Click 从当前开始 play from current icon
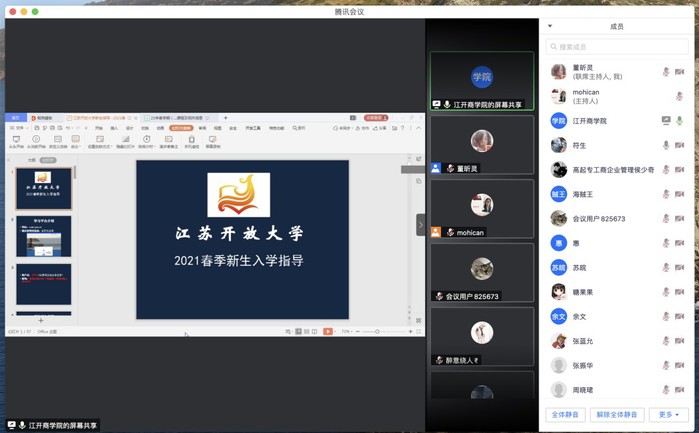The height and width of the screenshot is (433, 699). click(x=36, y=141)
